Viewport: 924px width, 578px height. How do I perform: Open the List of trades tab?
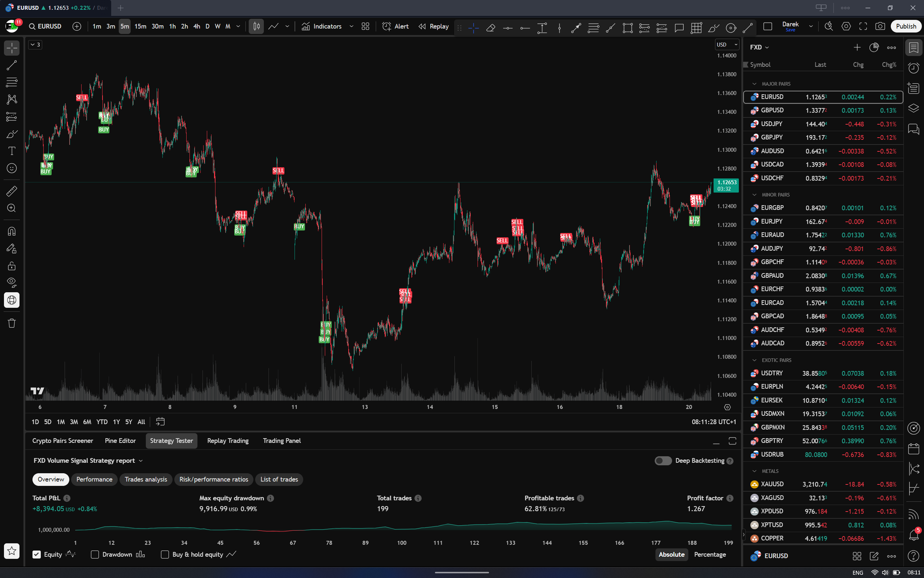tap(279, 479)
